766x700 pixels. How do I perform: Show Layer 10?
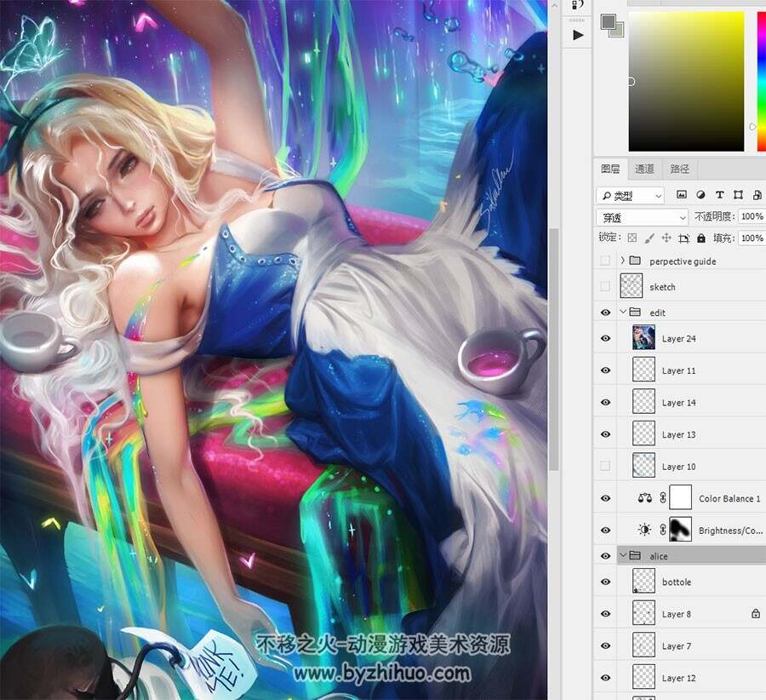[605, 466]
